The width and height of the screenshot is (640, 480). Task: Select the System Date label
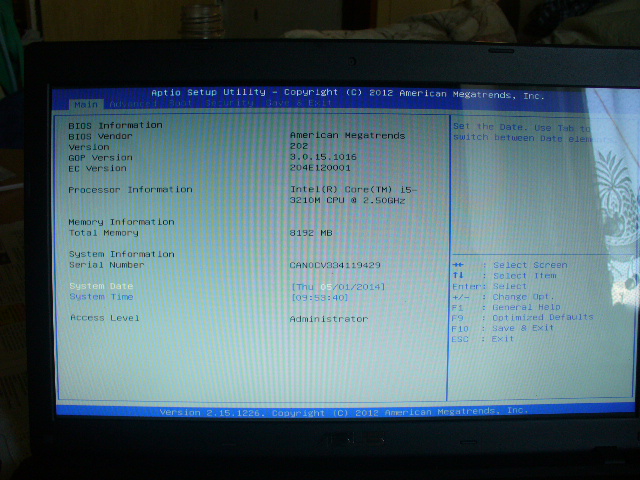click(x=101, y=286)
